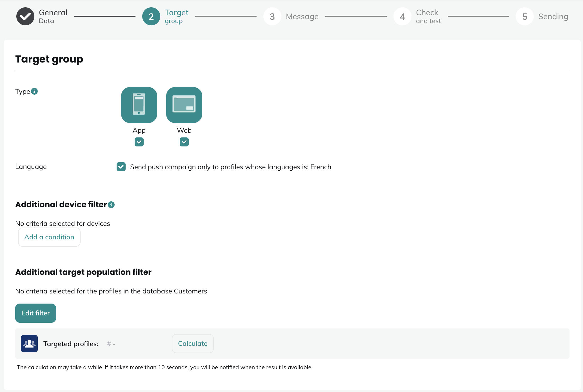583x392 pixels.
Task: Go to the Sending step
Action: click(553, 16)
